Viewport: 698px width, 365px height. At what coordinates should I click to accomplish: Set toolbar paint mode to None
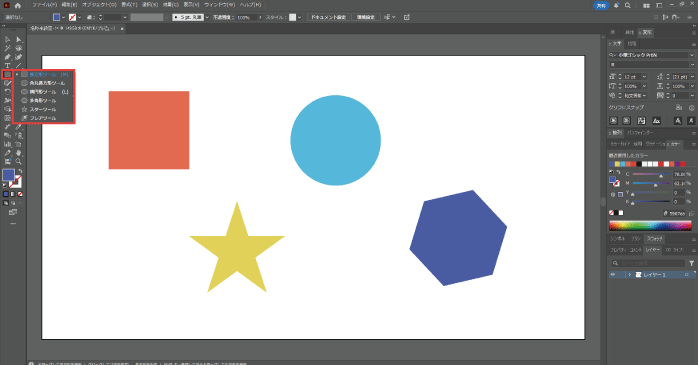click(20, 194)
